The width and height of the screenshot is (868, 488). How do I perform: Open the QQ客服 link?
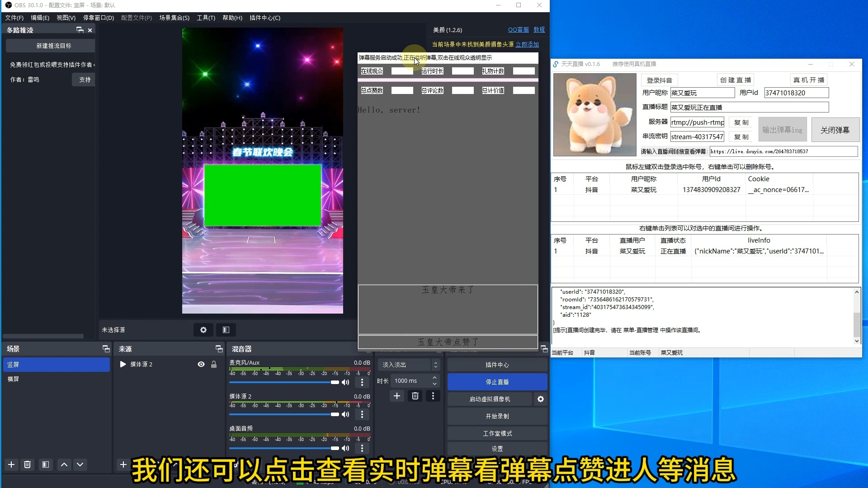[x=519, y=30]
